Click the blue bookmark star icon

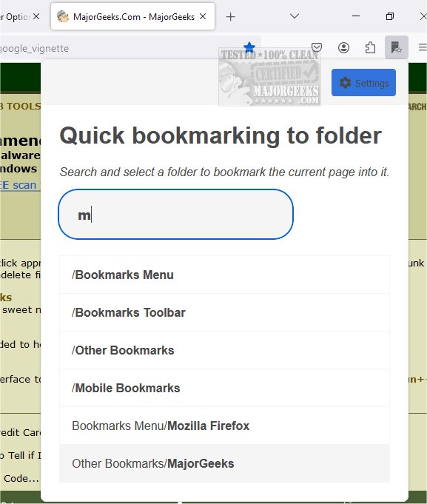click(x=249, y=47)
